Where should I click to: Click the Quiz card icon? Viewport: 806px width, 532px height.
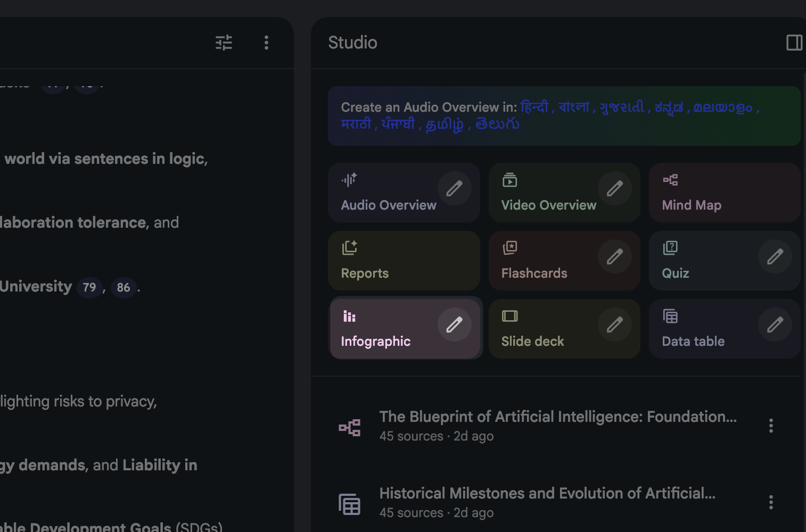click(x=670, y=247)
